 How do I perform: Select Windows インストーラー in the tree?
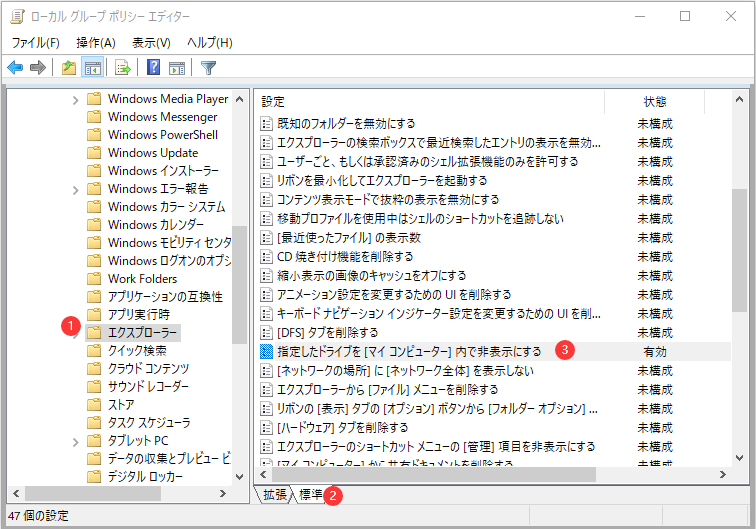pyautogui.click(x=163, y=171)
